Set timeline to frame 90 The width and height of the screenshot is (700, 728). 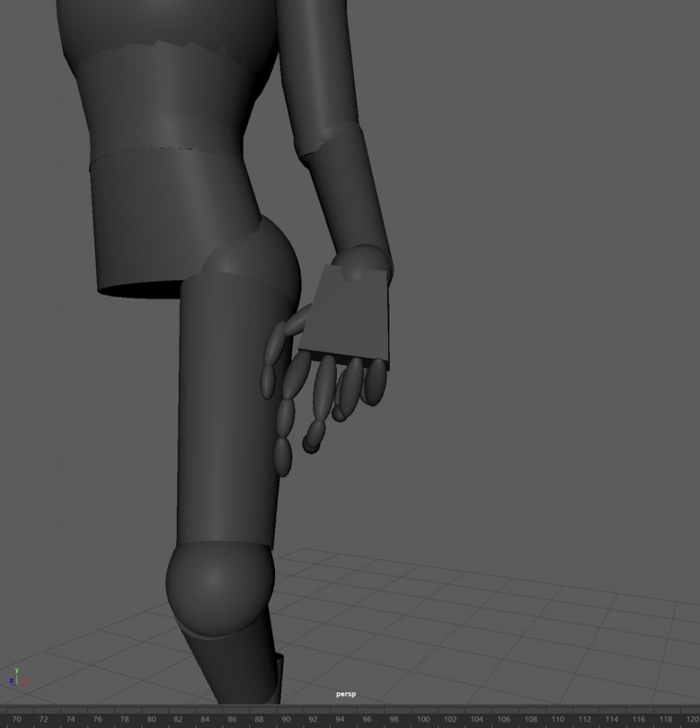pos(286,719)
